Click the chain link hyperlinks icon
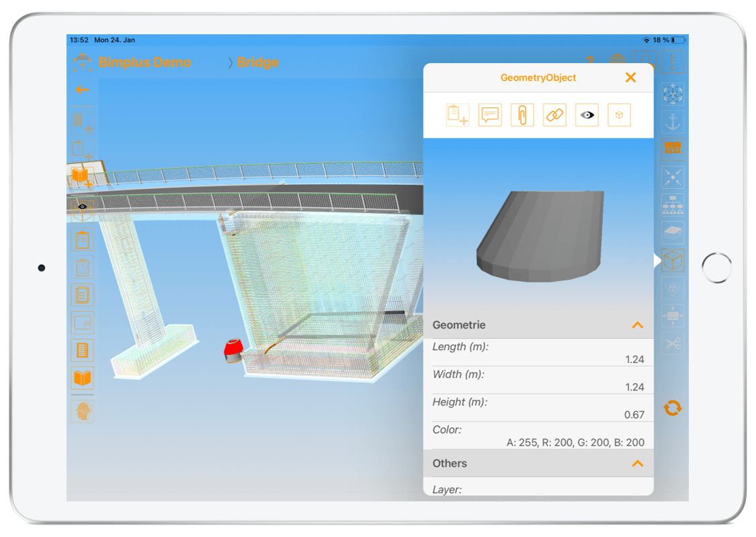Screen dimensions: 756x537 tap(554, 115)
